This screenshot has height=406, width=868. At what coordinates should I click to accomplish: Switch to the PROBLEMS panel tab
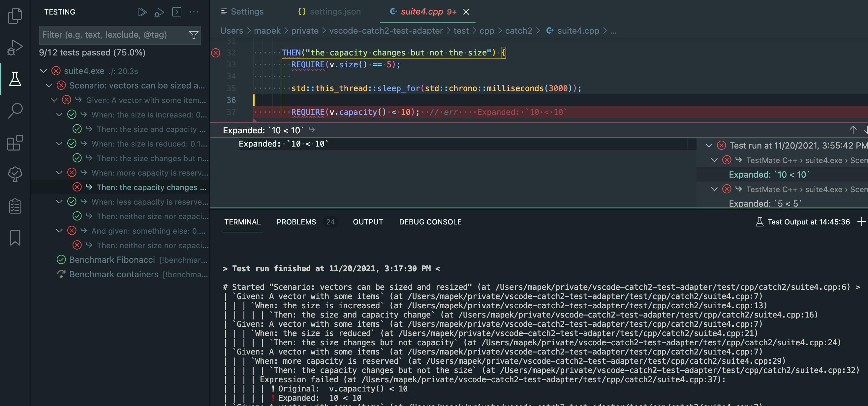coord(296,222)
